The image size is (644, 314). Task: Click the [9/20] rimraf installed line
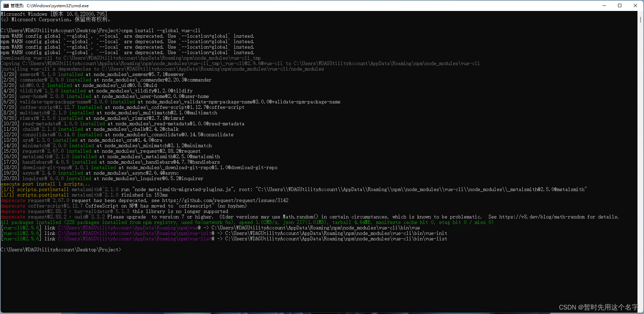pyautogui.click(x=92, y=118)
